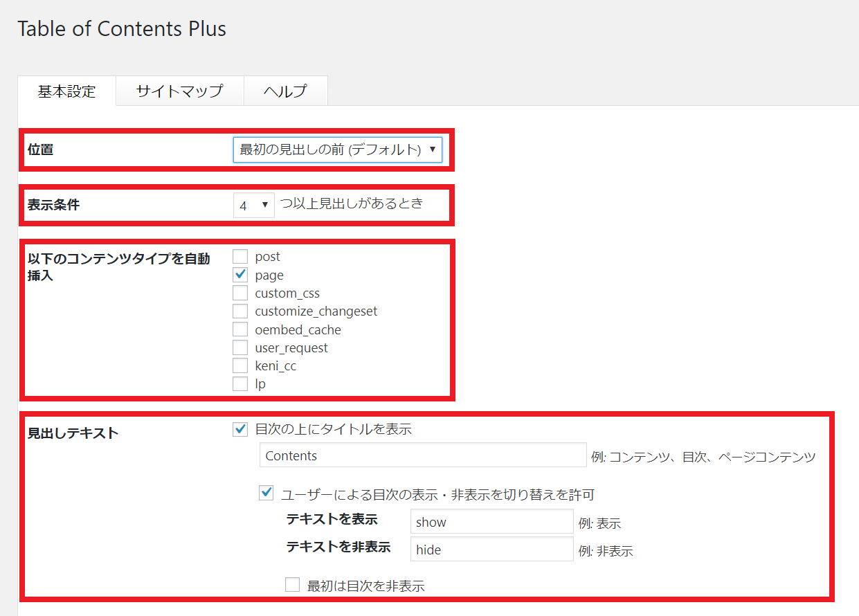Viewport: 859px width, 616px height.
Task: Click the テキストを非表示 field containing hide
Action: click(x=491, y=550)
